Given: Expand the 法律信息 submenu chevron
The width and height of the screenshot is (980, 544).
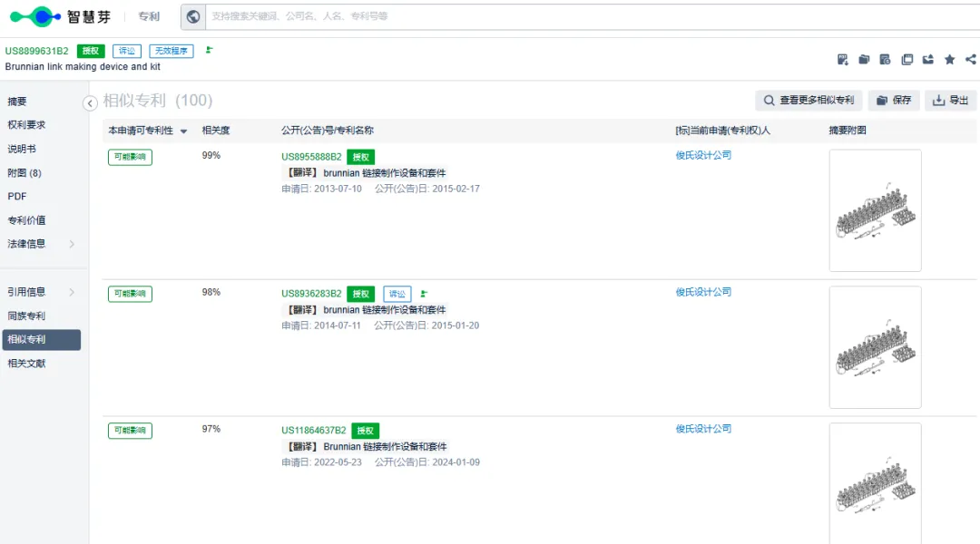Looking at the screenshot, I should click(72, 244).
